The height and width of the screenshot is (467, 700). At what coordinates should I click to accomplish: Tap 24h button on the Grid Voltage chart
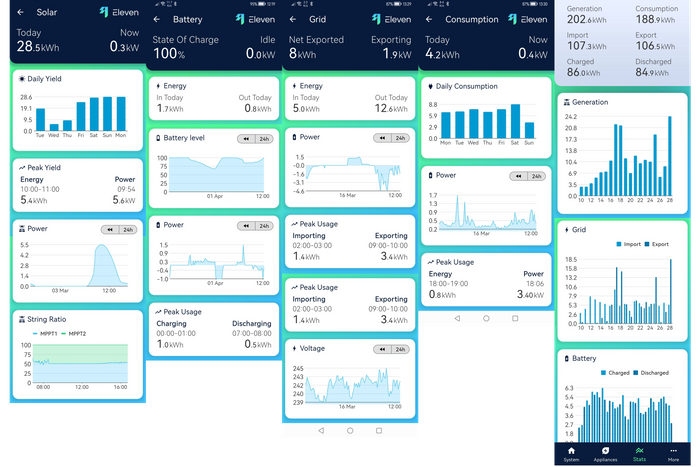(x=400, y=349)
